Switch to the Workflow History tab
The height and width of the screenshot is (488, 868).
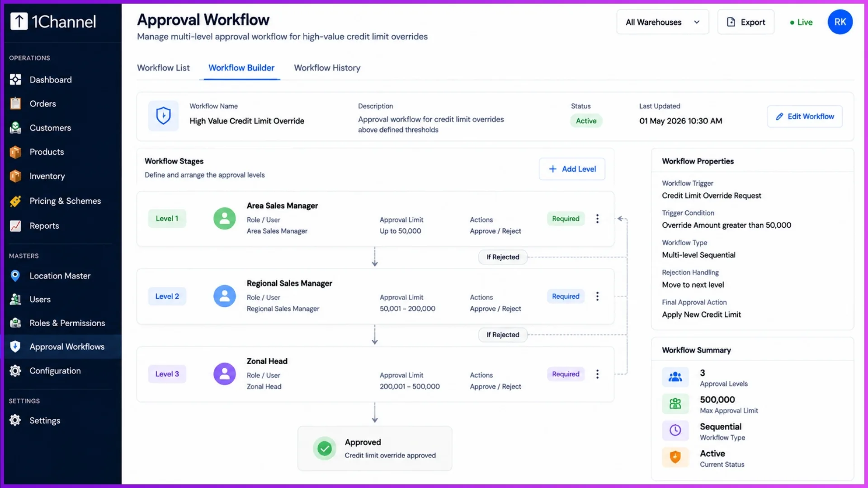click(x=327, y=68)
